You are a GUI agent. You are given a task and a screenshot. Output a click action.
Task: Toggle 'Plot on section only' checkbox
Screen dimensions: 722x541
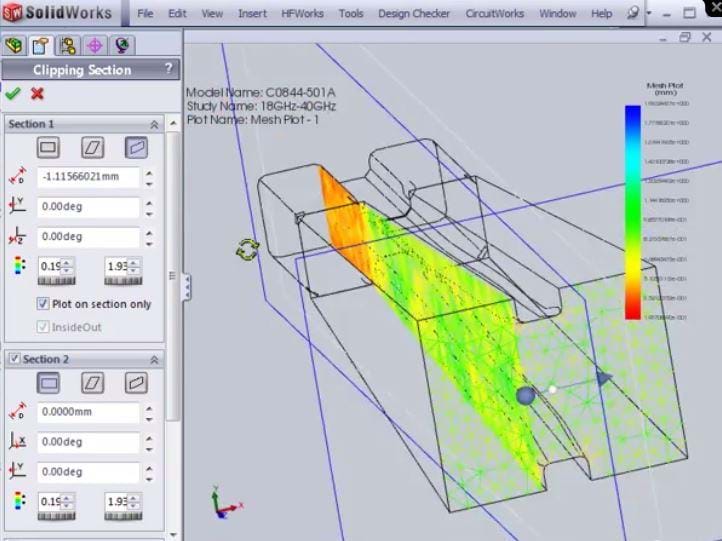tap(43, 304)
